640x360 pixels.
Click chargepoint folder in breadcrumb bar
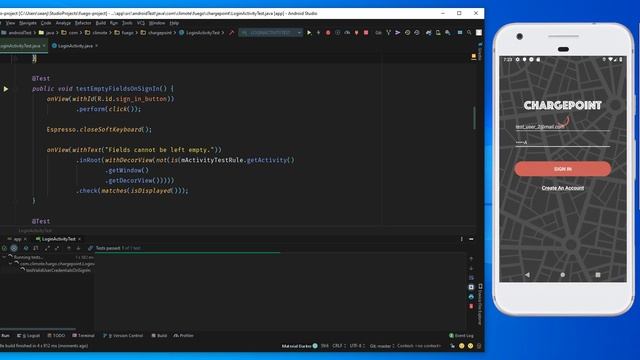coord(156,33)
